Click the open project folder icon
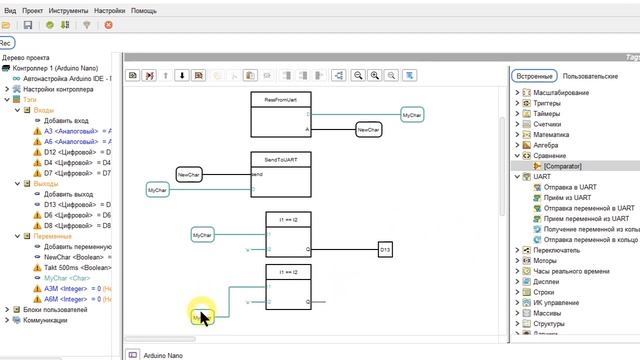Image resolution: width=640 pixels, height=360 pixels. point(5,25)
